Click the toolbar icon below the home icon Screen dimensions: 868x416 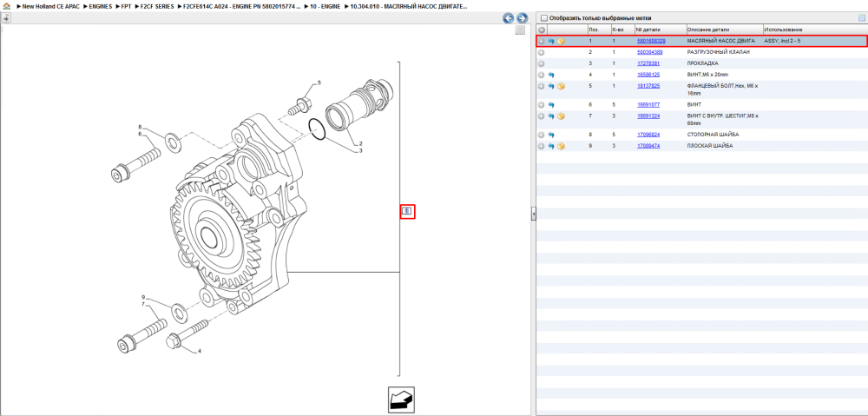(x=5, y=17)
